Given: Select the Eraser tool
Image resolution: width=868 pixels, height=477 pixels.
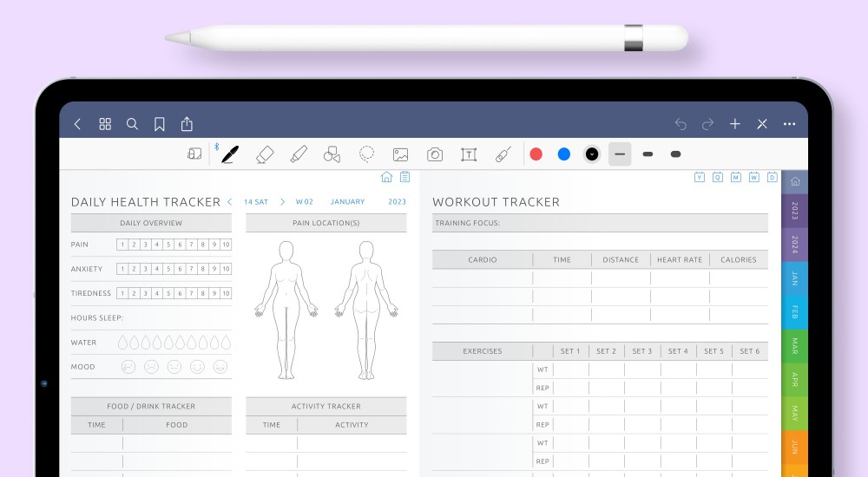Looking at the screenshot, I should [x=265, y=154].
